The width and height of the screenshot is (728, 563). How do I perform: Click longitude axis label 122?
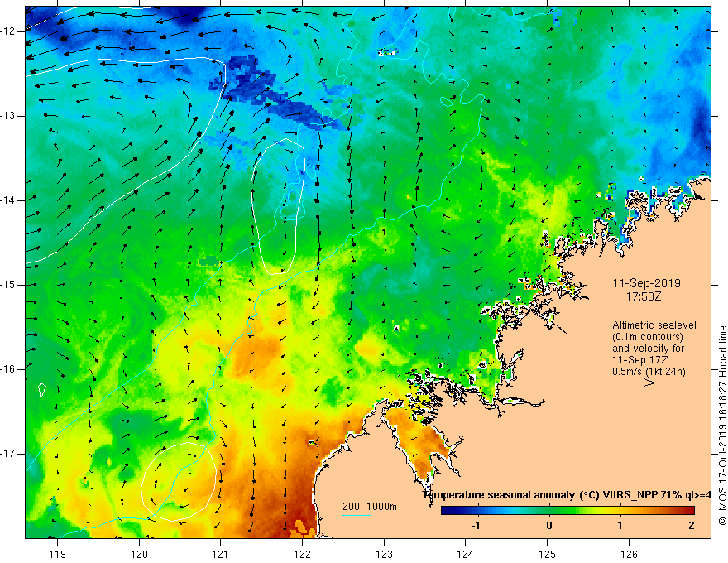click(302, 554)
